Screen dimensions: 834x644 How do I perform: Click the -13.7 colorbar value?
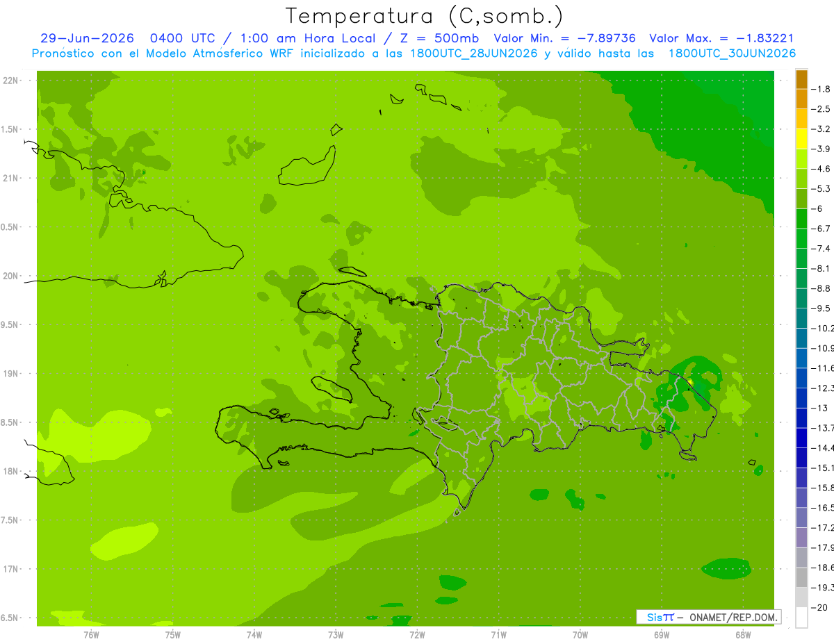click(823, 428)
